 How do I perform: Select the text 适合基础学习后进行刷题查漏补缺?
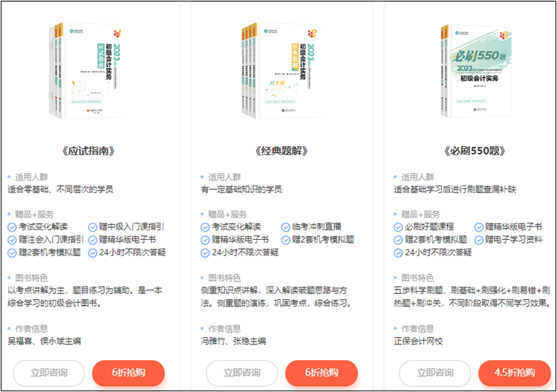pos(455,189)
